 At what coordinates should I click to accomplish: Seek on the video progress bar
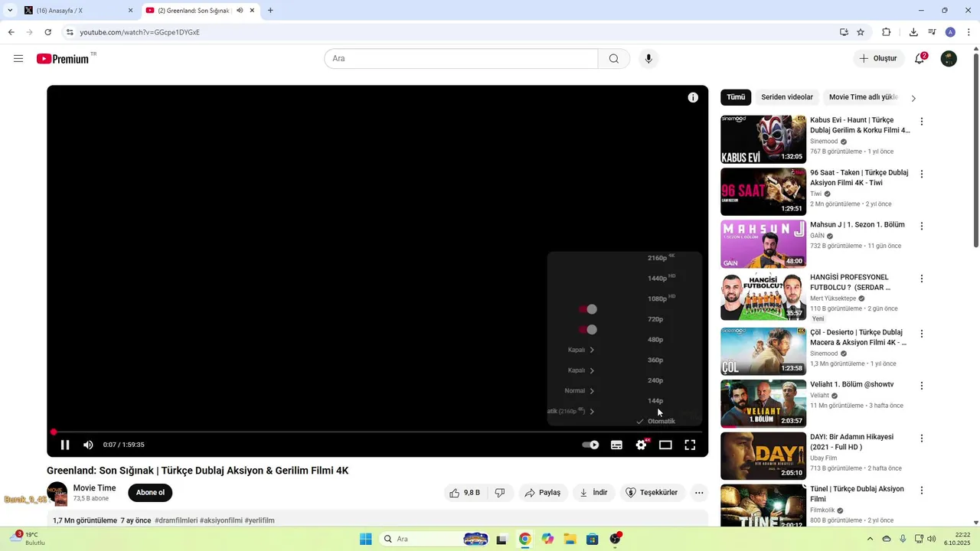[x=377, y=432]
